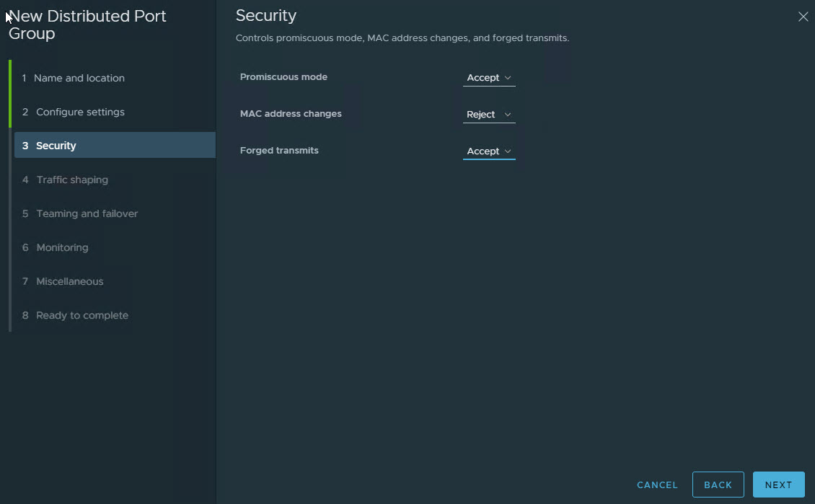Click the New Distributed Port Group title
Screen dimensions: 815x504
[x=87, y=25]
